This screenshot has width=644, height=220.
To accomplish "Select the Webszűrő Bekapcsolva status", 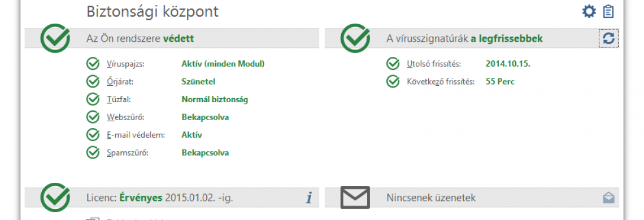I will pos(205,117).
